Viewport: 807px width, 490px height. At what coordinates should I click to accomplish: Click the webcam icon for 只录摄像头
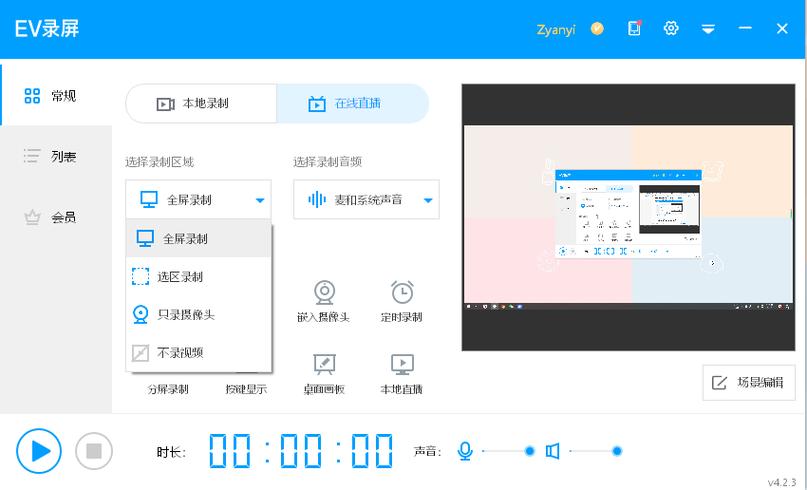click(x=141, y=314)
